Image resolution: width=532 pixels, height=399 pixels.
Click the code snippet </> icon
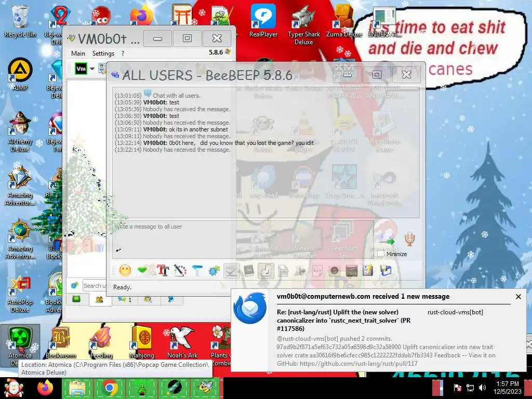pos(317,270)
